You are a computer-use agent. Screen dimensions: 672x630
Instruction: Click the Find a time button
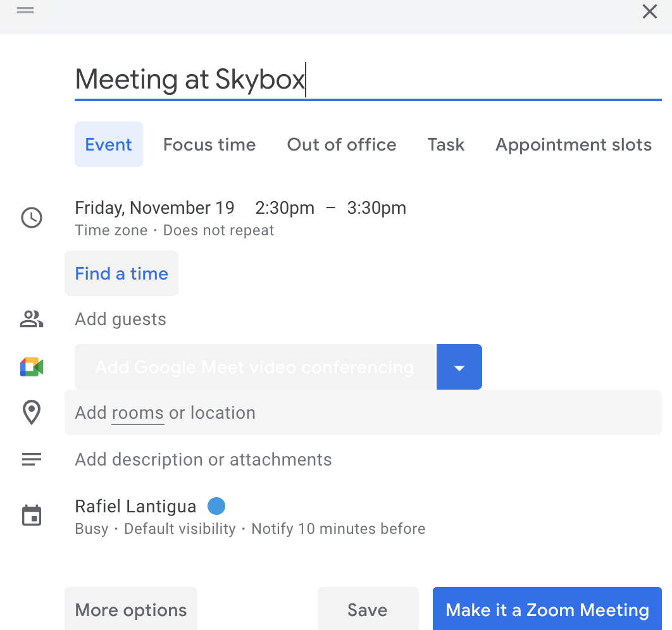(121, 273)
